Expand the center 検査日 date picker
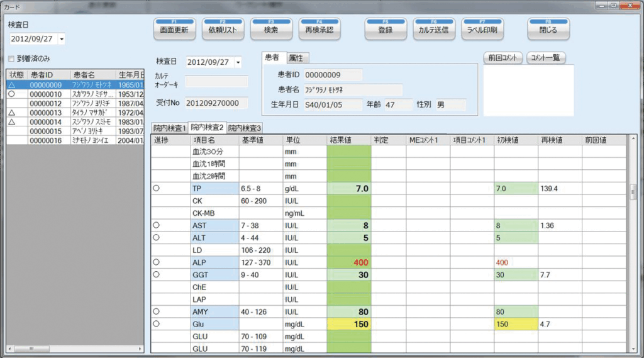The image size is (644, 358). (238, 62)
